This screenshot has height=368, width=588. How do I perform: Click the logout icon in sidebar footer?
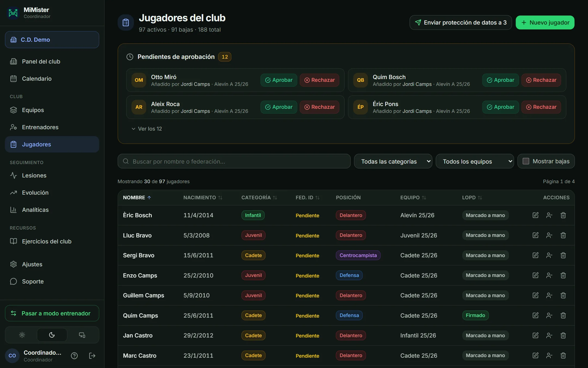click(92, 356)
